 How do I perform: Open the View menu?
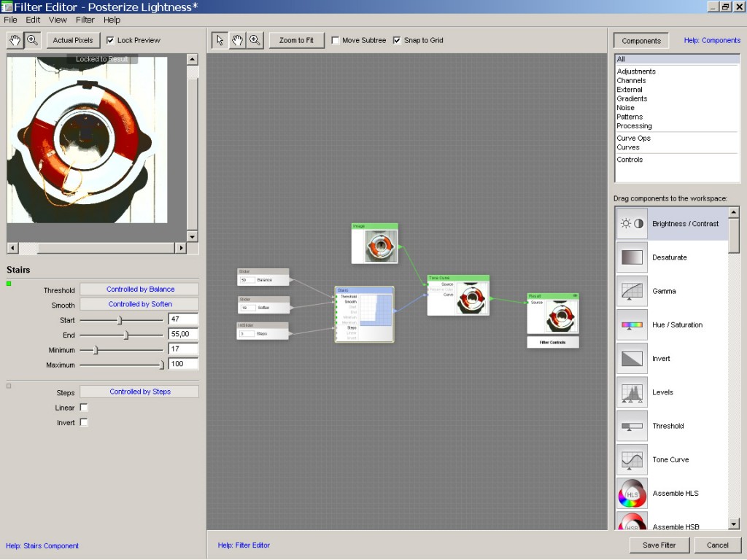tap(58, 20)
